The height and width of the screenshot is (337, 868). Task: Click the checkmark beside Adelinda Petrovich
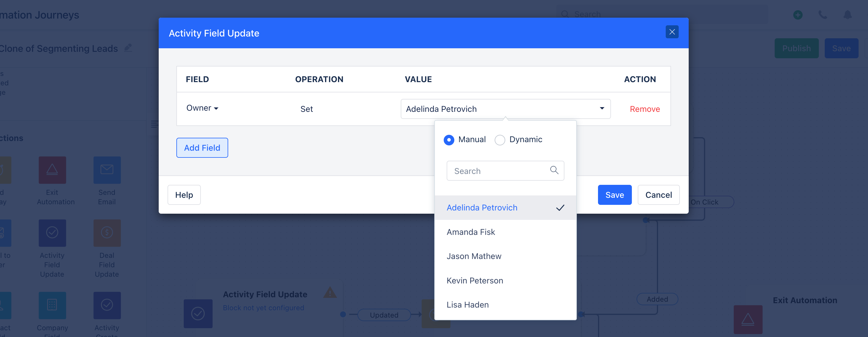[560, 208]
